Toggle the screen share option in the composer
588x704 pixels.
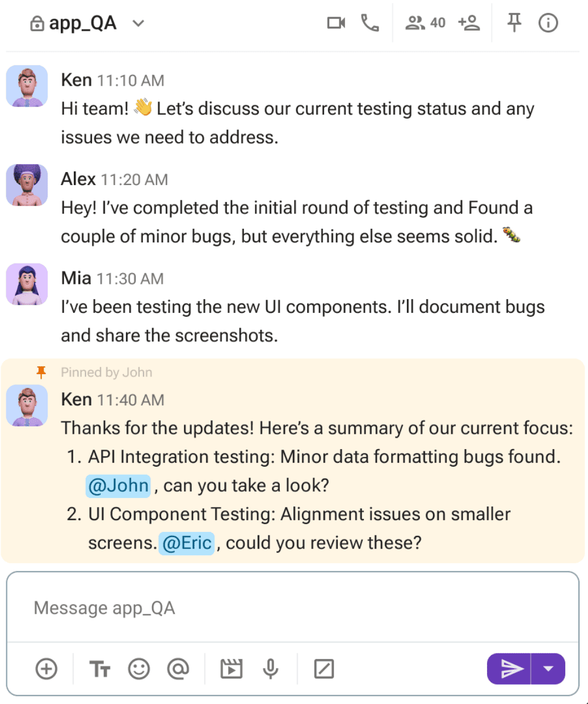coord(324,669)
